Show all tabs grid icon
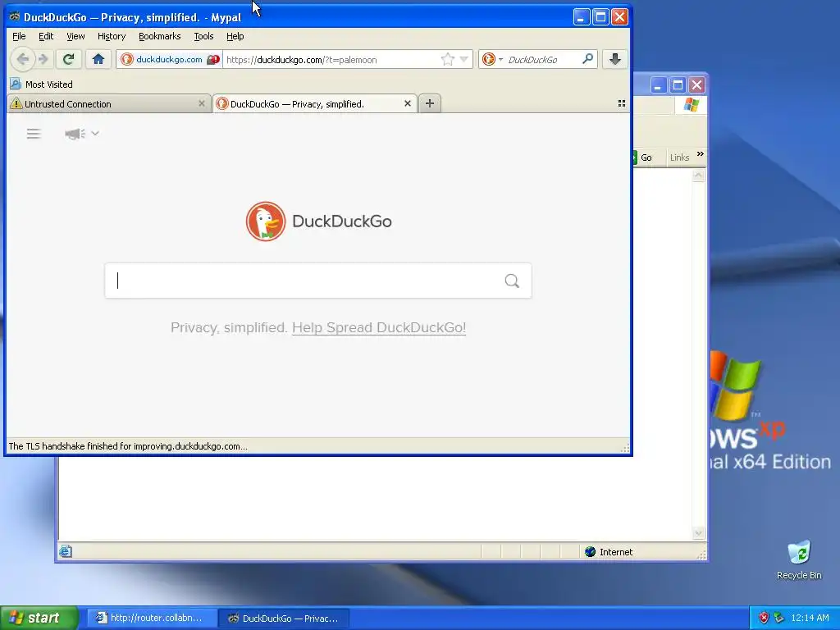This screenshot has height=630, width=840. [622, 103]
